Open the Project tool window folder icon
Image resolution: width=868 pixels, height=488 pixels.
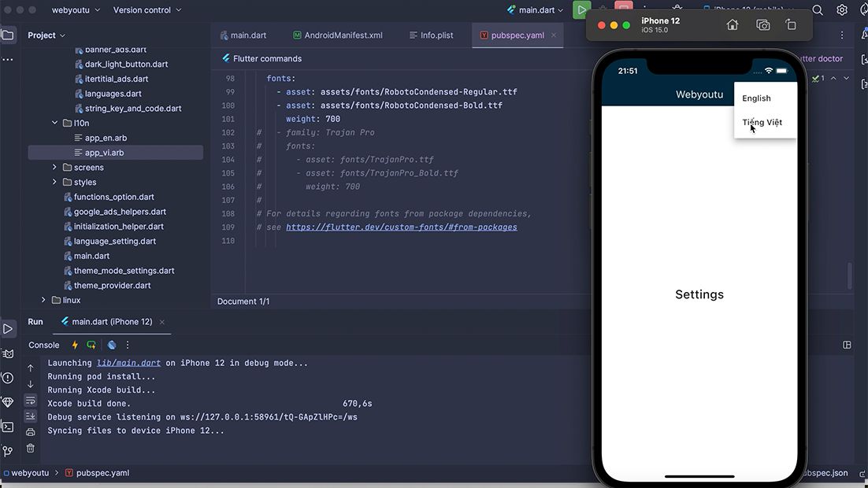click(x=8, y=35)
